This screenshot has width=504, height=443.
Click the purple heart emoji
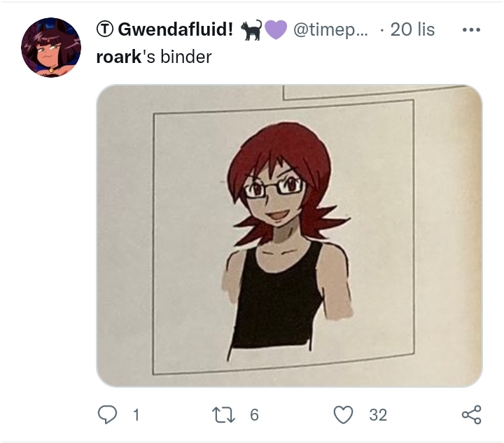click(276, 29)
